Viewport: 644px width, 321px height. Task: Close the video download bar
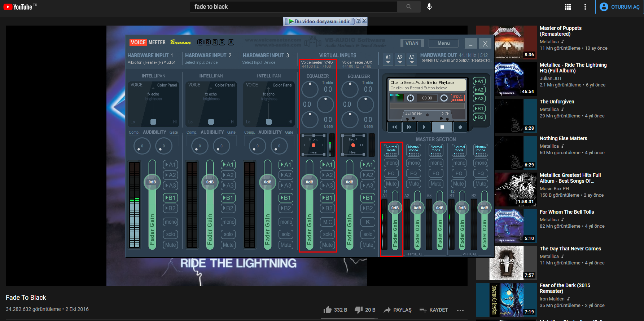point(364,21)
